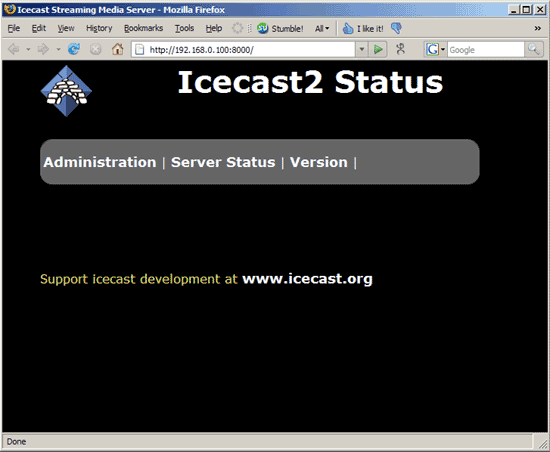The image size is (550, 452).
Task: Open the Server Status link
Action: click(223, 162)
